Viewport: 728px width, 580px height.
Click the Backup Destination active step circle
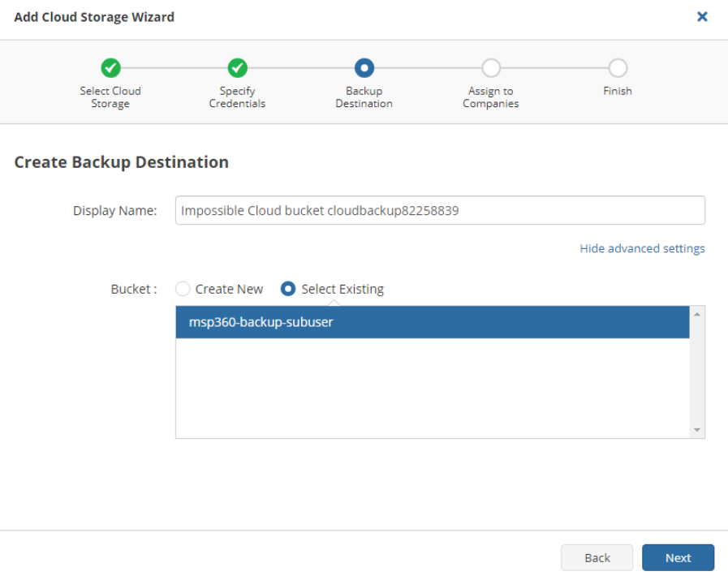tap(364, 68)
